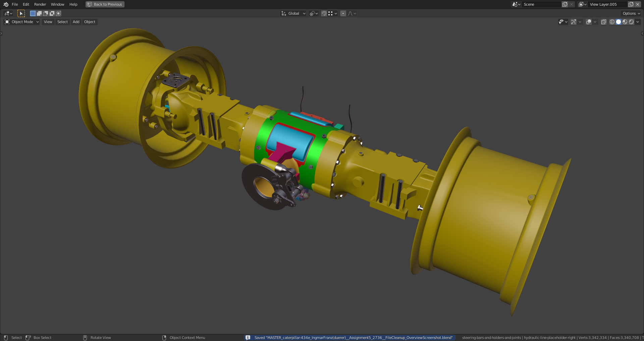Select the Tweak select tool icon
Viewport: 644px width, 341px height.
click(x=21, y=13)
